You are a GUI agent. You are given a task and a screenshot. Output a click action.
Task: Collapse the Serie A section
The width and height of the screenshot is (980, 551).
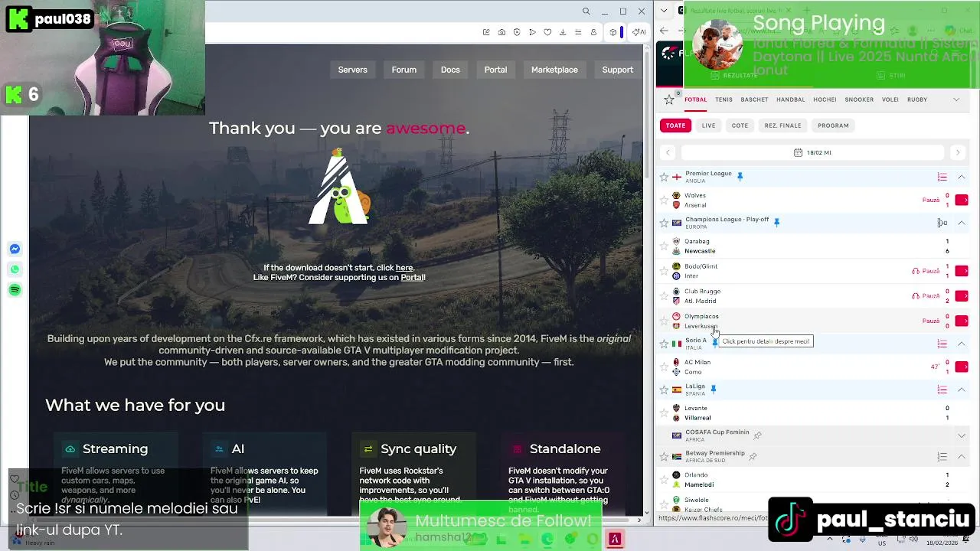tap(962, 344)
